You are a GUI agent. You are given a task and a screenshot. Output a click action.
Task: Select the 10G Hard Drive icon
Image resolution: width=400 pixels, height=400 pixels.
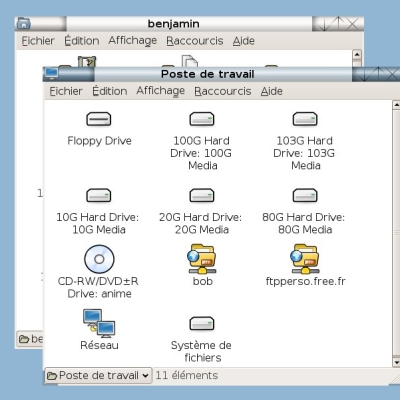pyautogui.click(x=99, y=195)
